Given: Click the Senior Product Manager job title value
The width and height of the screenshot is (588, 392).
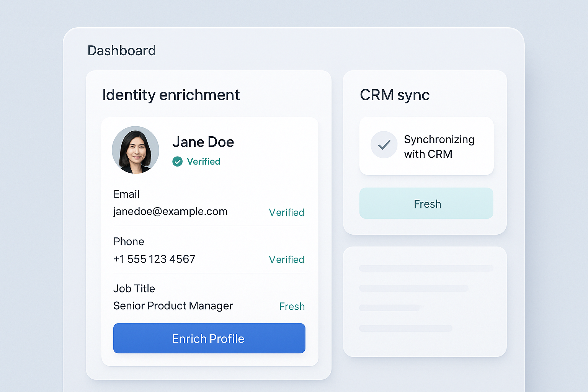Looking at the screenshot, I should (x=173, y=306).
